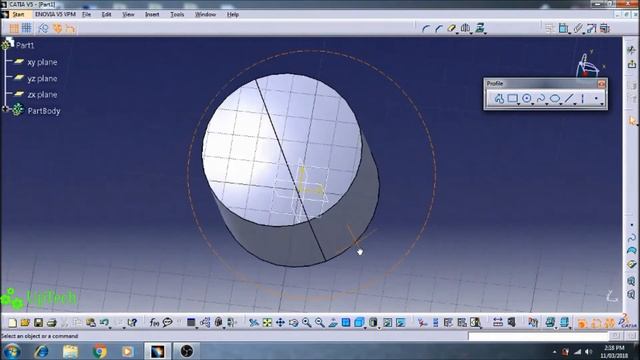Click the power input field
This screenshot has width=640, height=360.
538,336
